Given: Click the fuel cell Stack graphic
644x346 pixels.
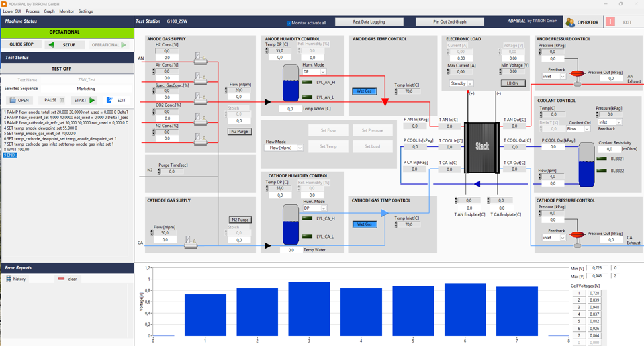Looking at the screenshot, I should [482, 146].
